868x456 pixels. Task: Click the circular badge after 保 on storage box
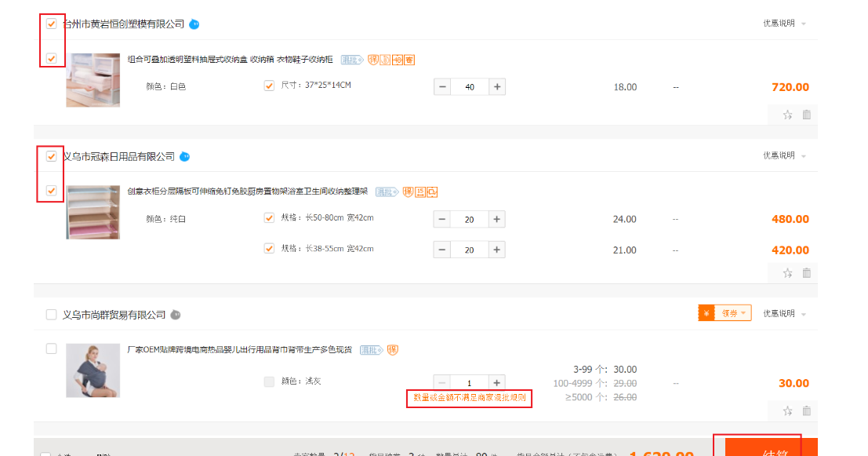click(x=385, y=60)
